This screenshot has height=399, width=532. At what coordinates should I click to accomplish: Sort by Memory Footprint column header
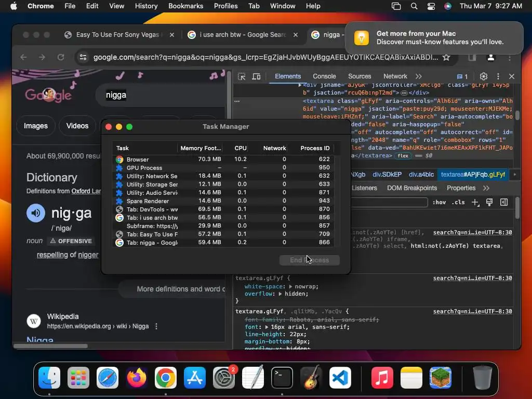[201, 148]
